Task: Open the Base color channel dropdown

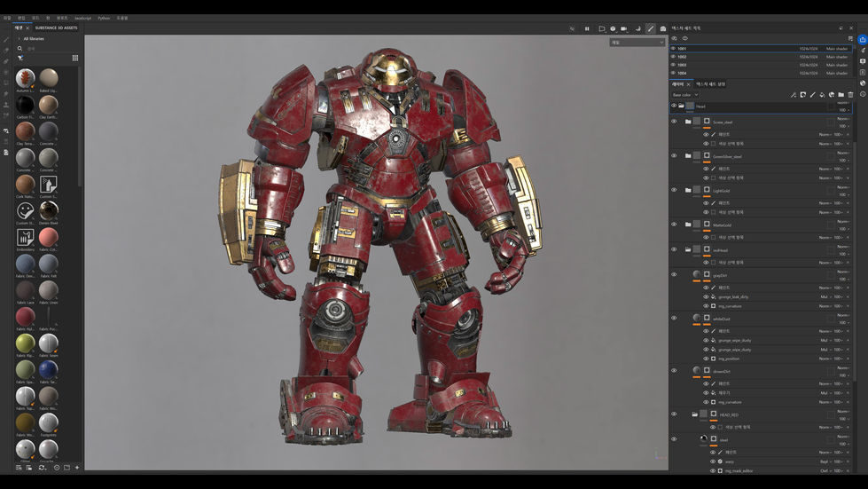Action: [x=685, y=95]
